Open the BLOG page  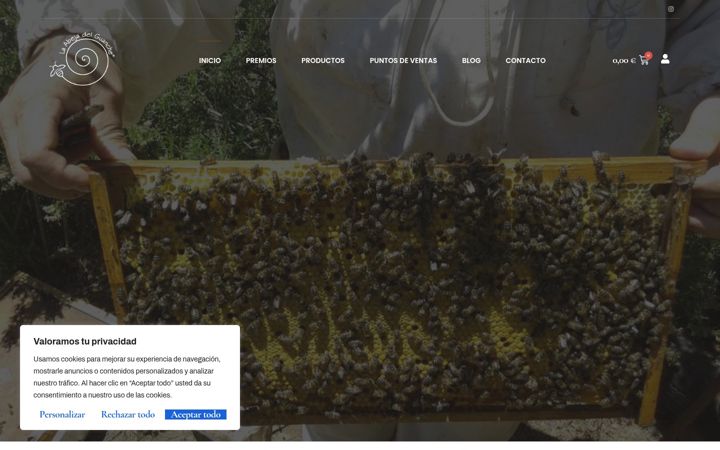coord(471,60)
